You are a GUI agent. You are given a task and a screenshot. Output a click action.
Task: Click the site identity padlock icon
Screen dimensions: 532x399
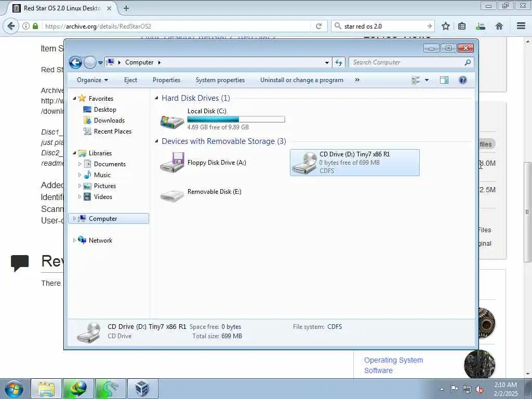[x=35, y=26]
